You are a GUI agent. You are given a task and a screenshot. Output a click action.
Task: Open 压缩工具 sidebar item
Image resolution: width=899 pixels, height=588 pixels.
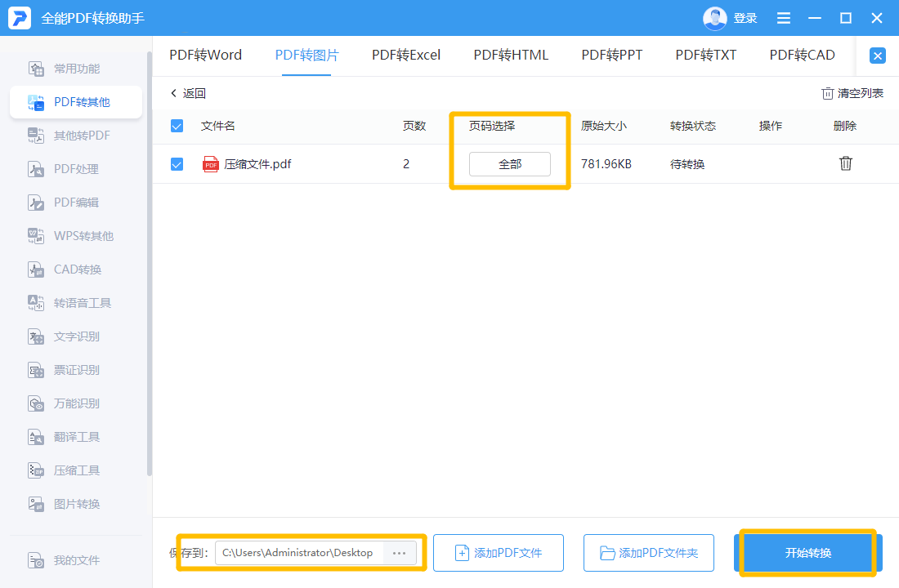point(76,470)
